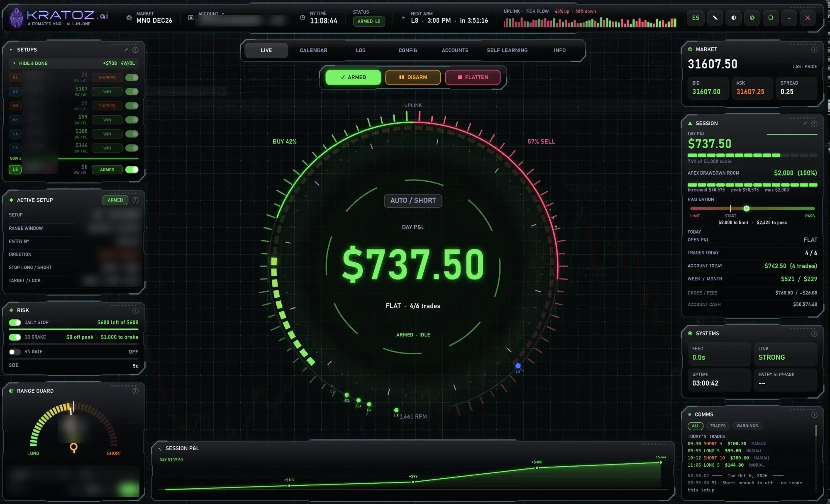Open info icon of Range Guard panel

[135, 391]
